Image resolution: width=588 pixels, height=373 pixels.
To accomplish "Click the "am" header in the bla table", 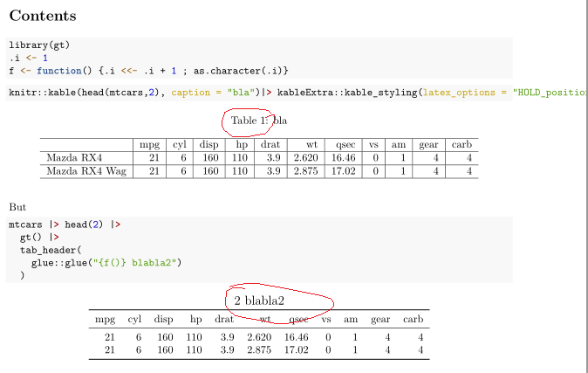I will tap(399, 145).
